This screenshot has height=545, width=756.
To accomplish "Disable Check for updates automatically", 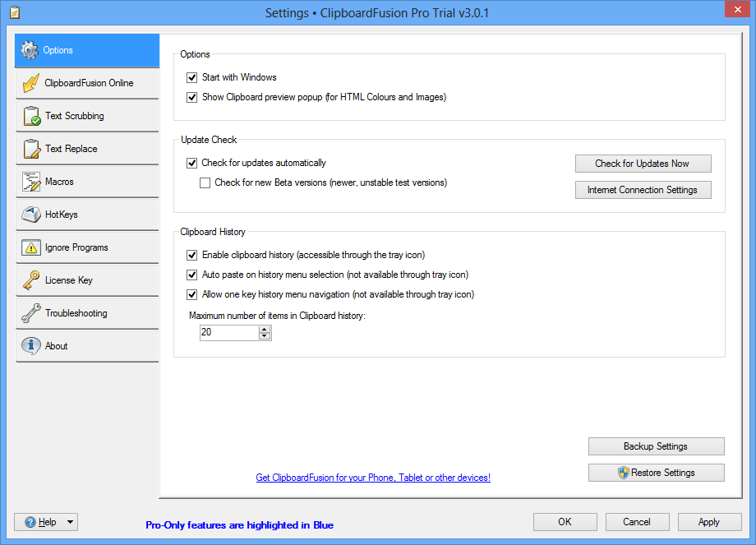I will (x=192, y=163).
